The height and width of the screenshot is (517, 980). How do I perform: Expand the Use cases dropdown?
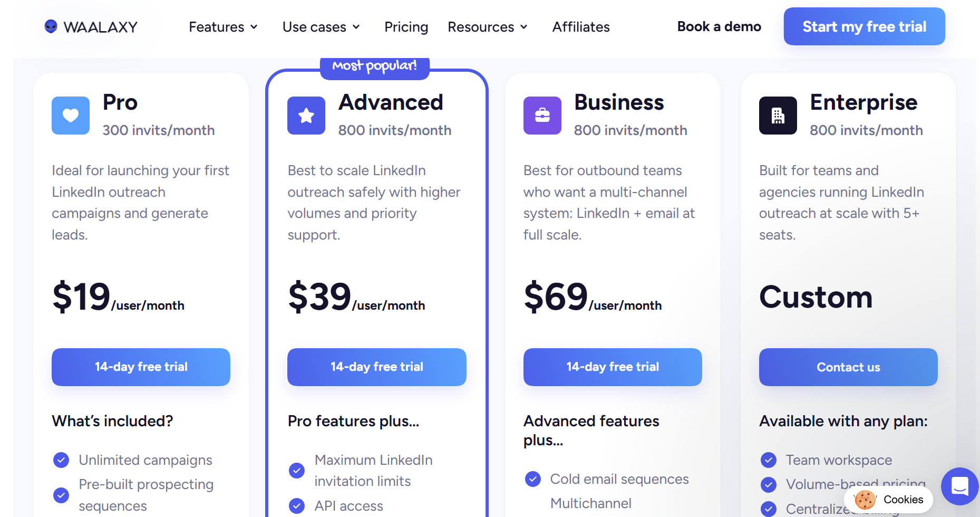[321, 27]
